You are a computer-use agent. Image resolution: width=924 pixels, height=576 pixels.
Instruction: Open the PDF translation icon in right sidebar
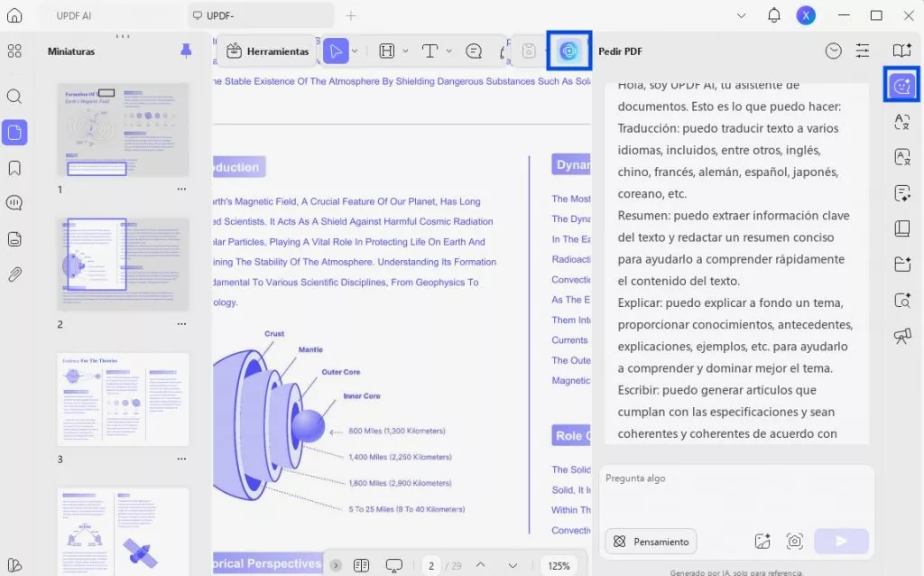901,157
